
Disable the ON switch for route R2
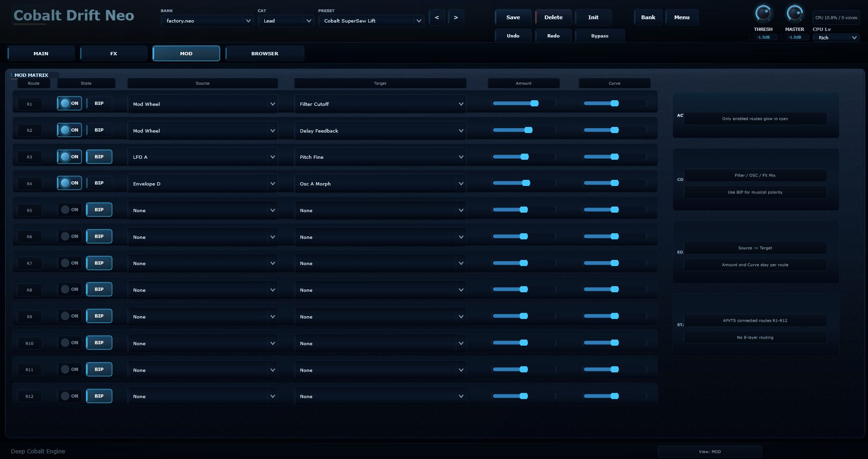pos(69,130)
